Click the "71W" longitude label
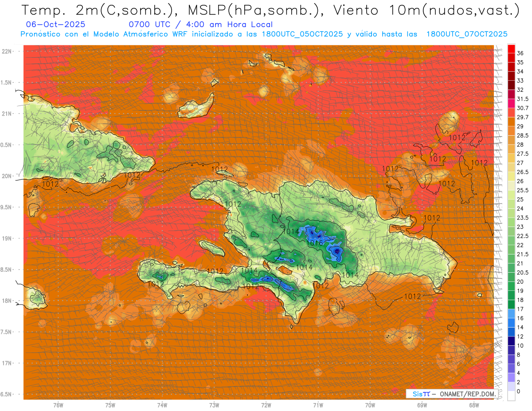Viewport: 532px width, 411px height. [x=318, y=405]
